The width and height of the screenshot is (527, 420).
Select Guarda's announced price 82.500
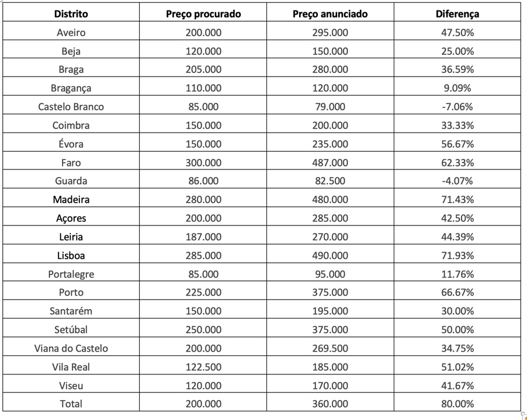click(x=330, y=181)
